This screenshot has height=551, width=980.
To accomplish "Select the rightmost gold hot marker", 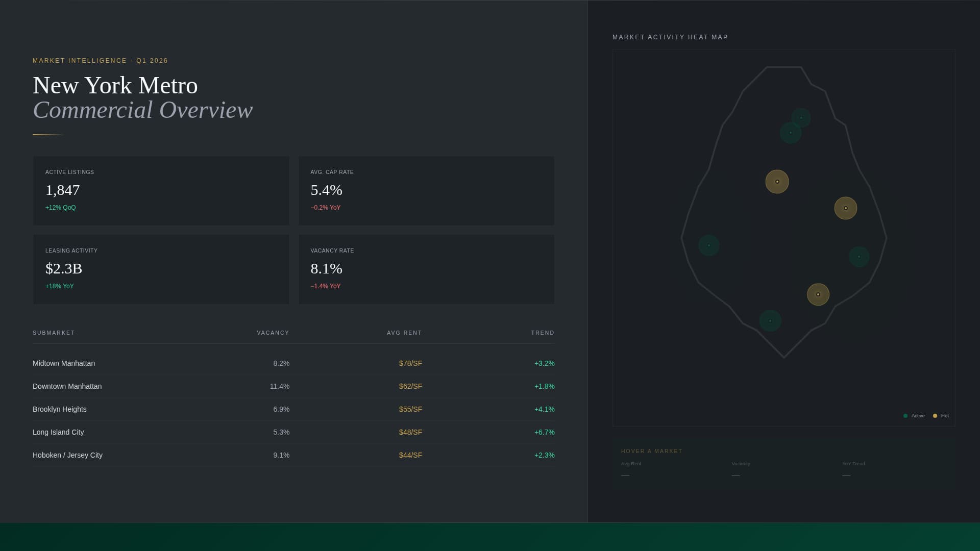I will click(845, 208).
